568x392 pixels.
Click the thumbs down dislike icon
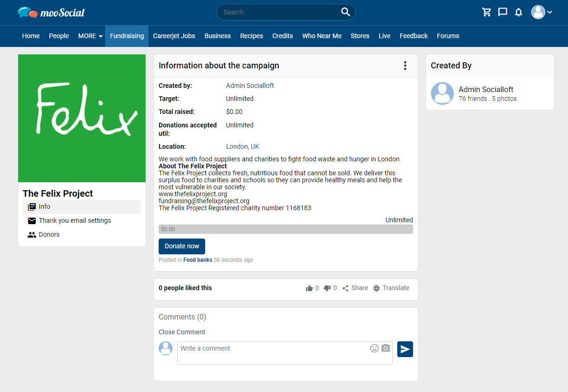327,288
